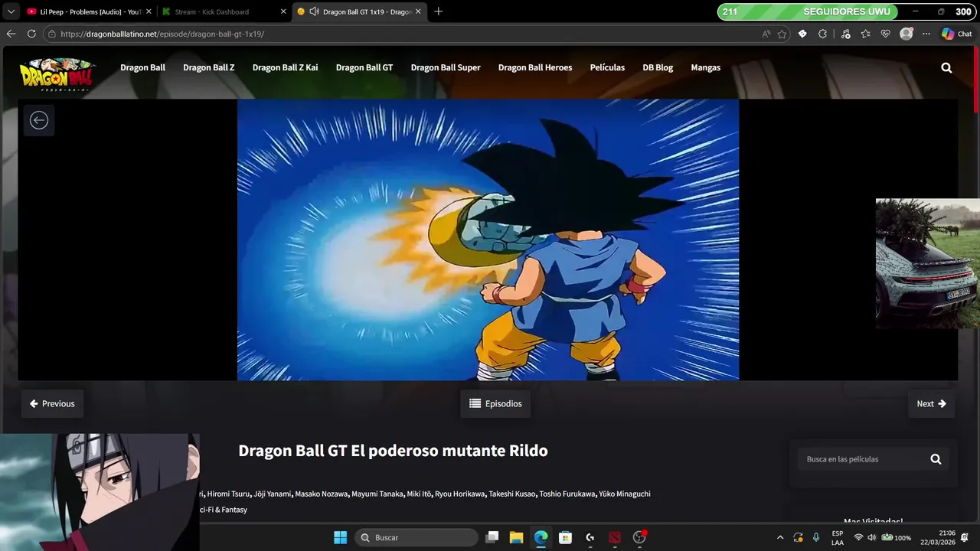Click the Takeshi Kusao cast link

[x=511, y=494]
